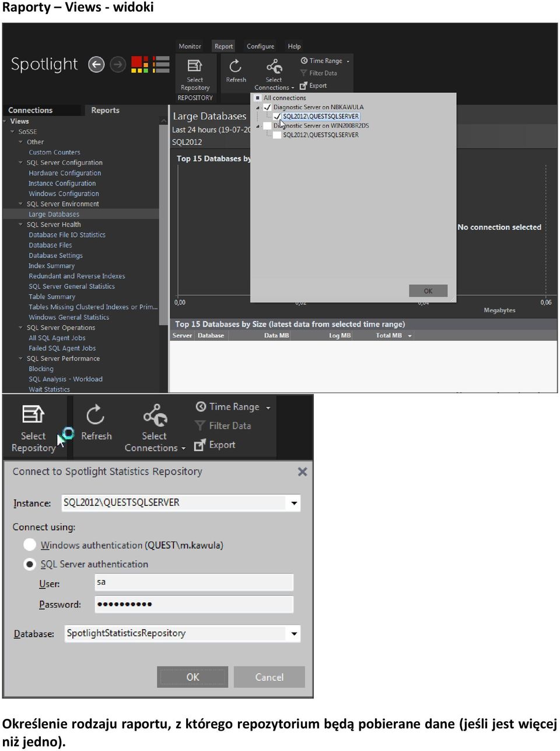Open Index Summary report

[x=51, y=266]
